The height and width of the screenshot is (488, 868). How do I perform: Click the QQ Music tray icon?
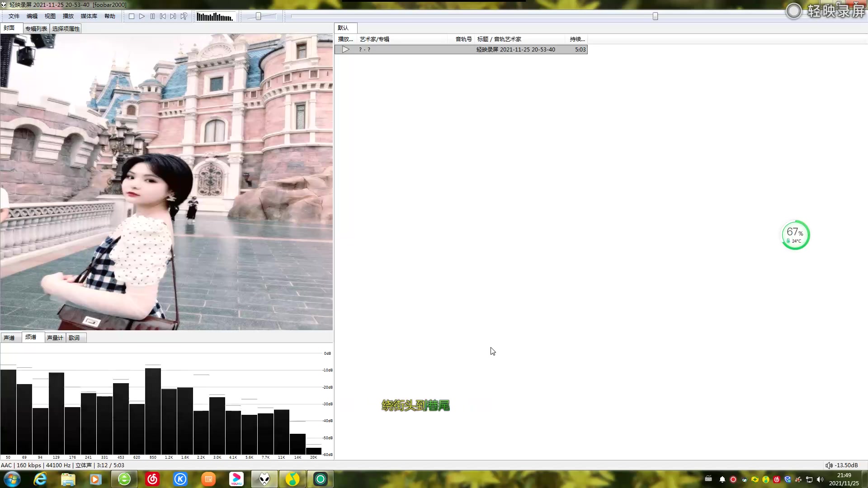[x=766, y=479]
